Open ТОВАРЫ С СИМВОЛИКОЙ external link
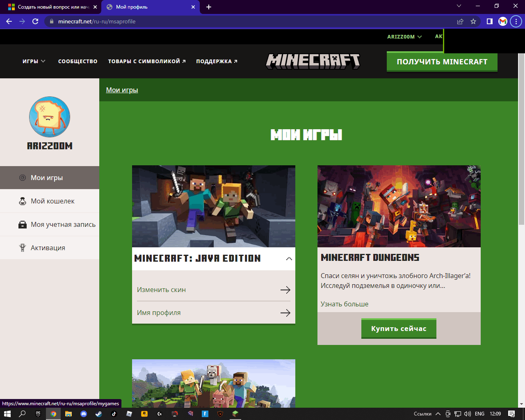Screen dimensions: 525x420 click(x=147, y=61)
